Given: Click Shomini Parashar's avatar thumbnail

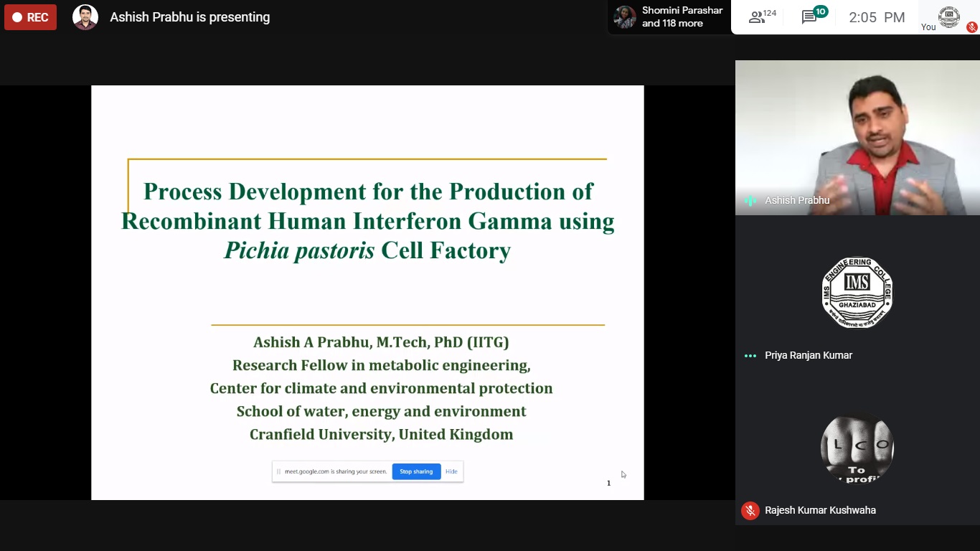Looking at the screenshot, I should point(624,17).
